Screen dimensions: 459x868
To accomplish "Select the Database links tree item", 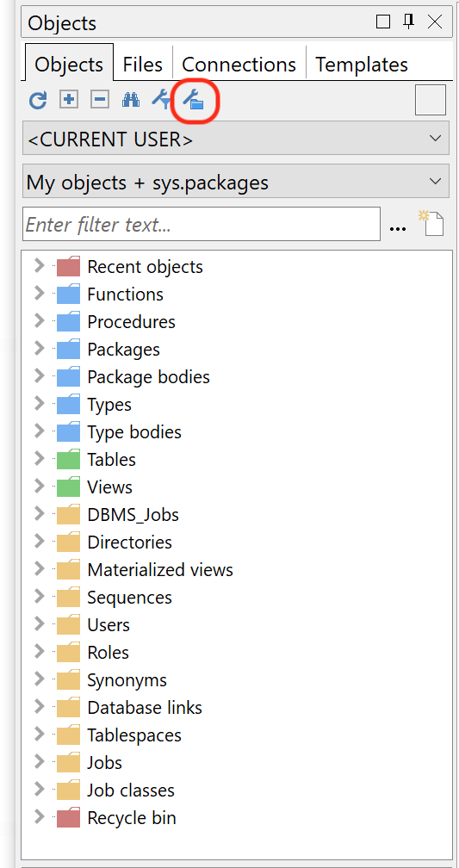I will 145,708.
